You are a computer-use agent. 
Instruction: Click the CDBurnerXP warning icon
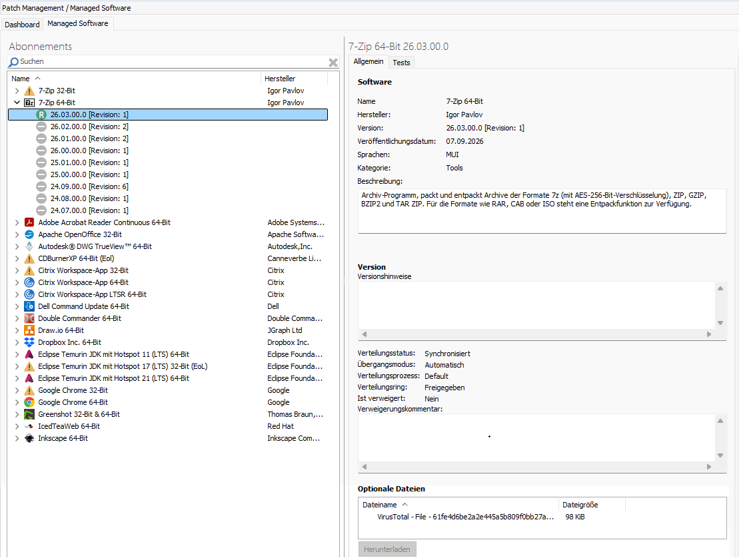tap(29, 258)
